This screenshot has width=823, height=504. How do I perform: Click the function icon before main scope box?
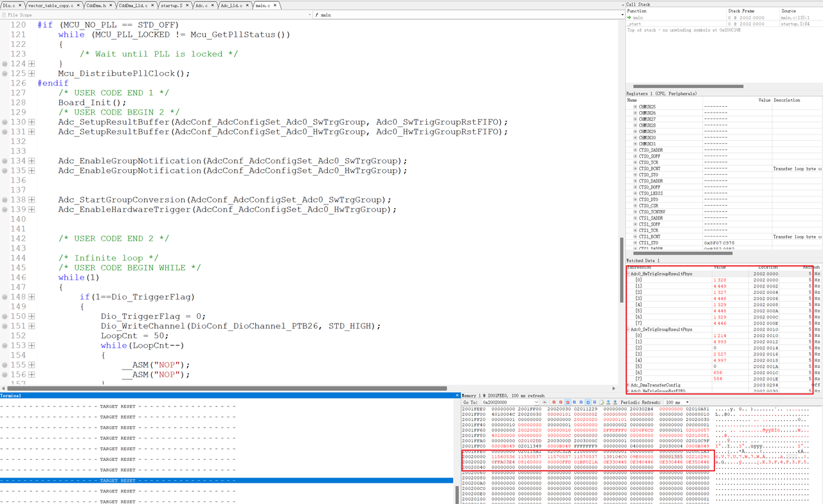(x=318, y=14)
